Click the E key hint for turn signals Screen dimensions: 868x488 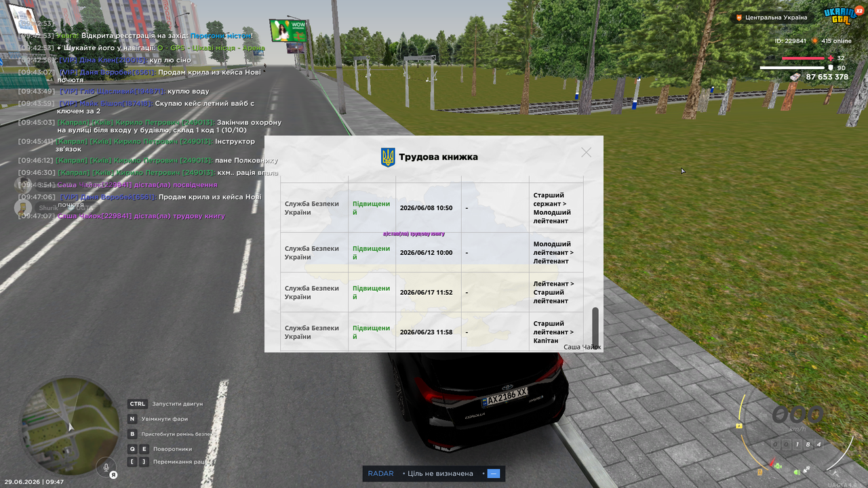coord(144,449)
